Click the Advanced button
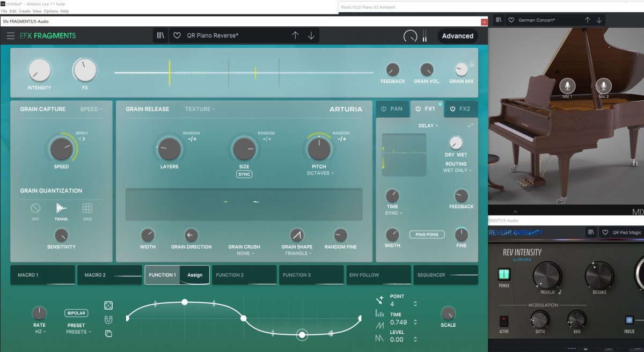The height and width of the screenshot is (352, 644). tap(457, 36)
